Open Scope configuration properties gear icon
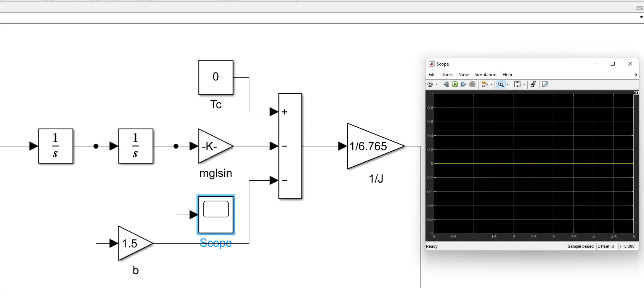 (x=430, y=85)
